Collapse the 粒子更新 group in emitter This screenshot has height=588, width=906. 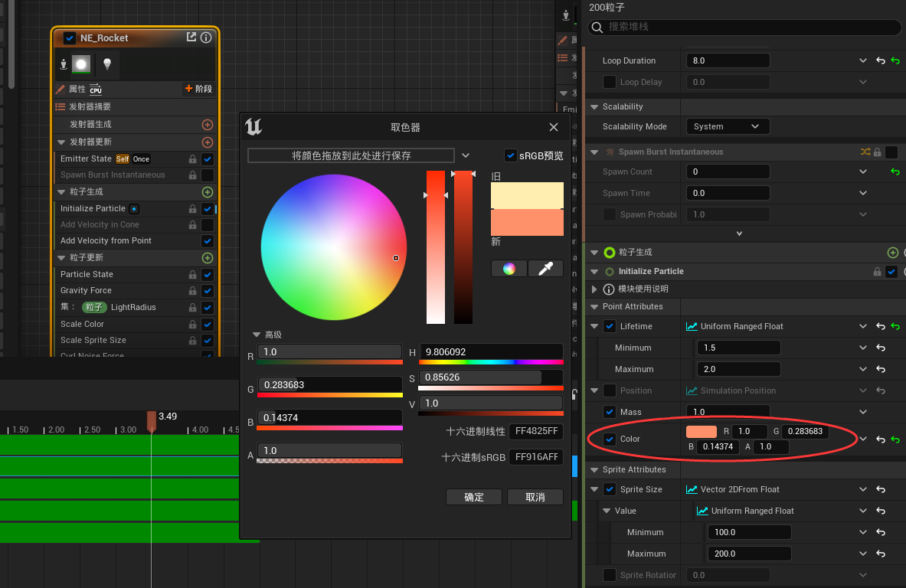coord(62,257)
